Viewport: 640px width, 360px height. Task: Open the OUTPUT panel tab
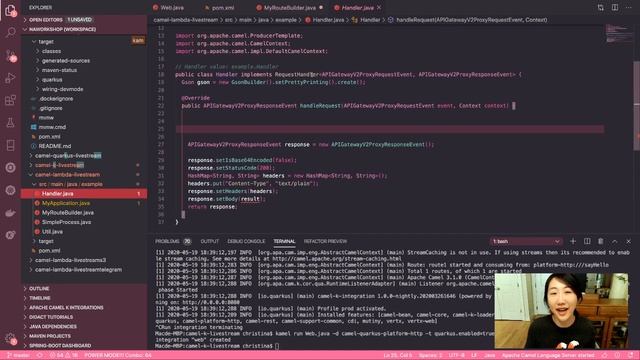209,241
